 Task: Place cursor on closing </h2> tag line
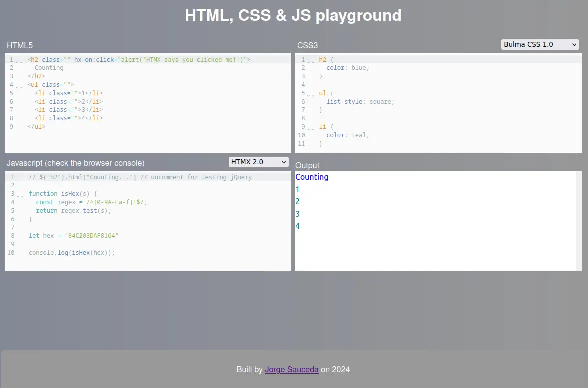click(36, 76)
